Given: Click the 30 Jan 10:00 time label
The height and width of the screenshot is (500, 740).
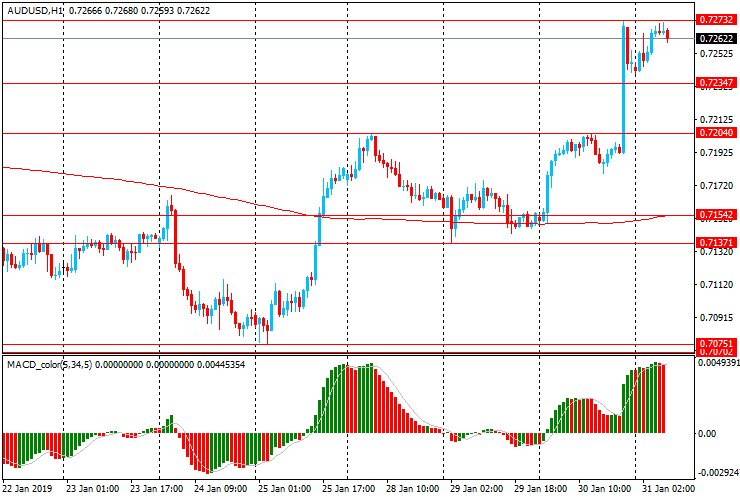Looking at the screenshot, I should point(605,489).
